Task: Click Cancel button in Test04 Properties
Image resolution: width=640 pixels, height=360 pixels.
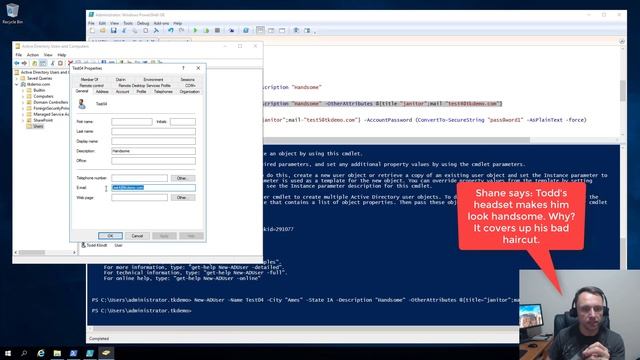Action: click(x=137, y=236)
